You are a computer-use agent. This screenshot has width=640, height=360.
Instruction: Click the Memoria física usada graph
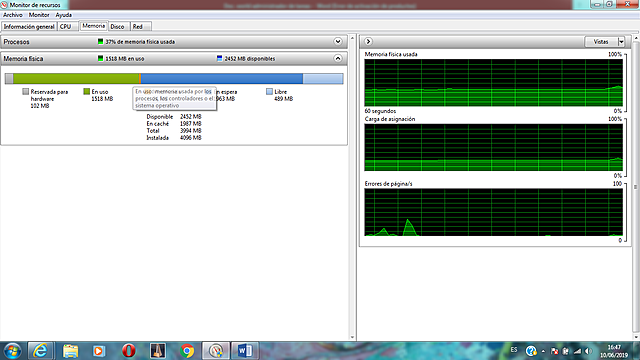tap(493, 83)
